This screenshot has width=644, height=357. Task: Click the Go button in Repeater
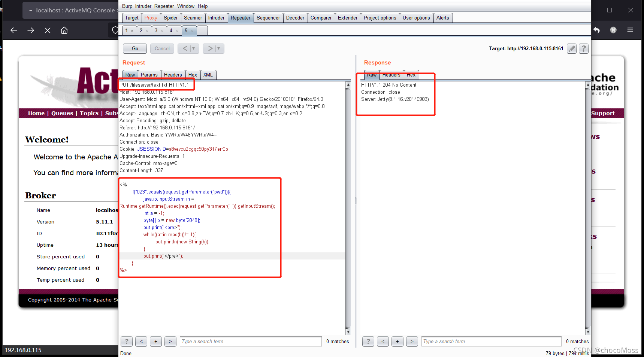click(x=135, y=48)
